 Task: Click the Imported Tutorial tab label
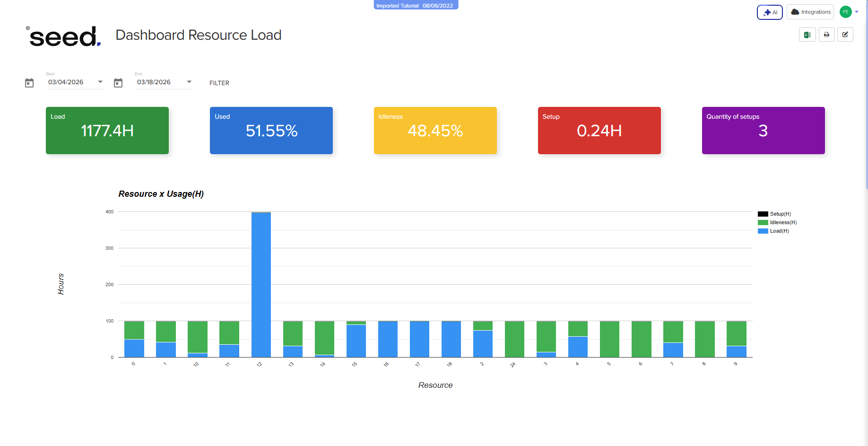tap(416, 6)
